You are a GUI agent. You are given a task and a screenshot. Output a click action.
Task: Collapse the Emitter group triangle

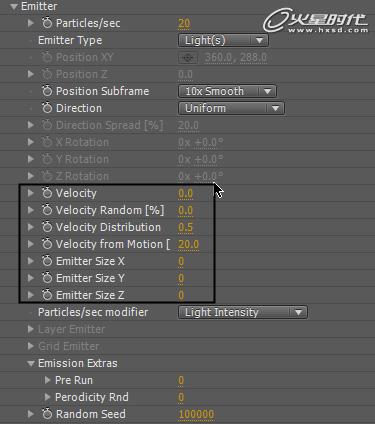(x=14, y=6)
